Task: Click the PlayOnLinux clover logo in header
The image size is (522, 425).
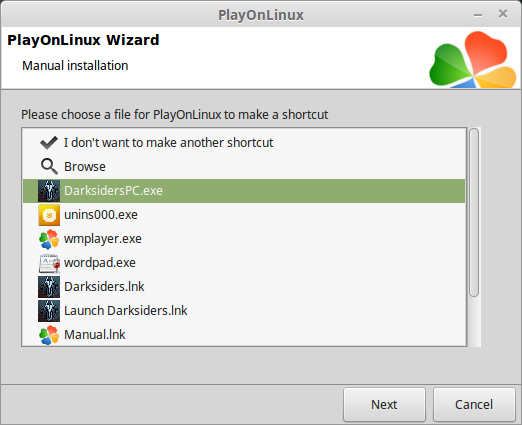Action: 473,60
